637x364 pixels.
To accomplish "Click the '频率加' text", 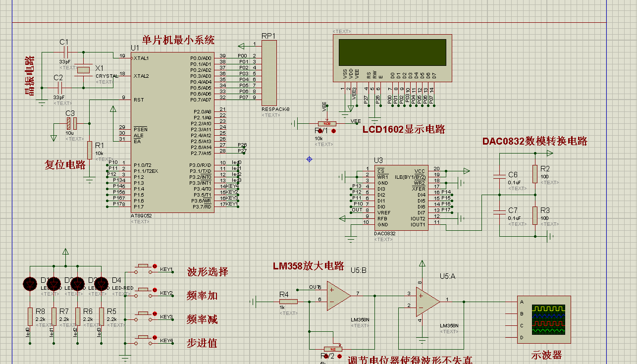I will coord(202,296).
